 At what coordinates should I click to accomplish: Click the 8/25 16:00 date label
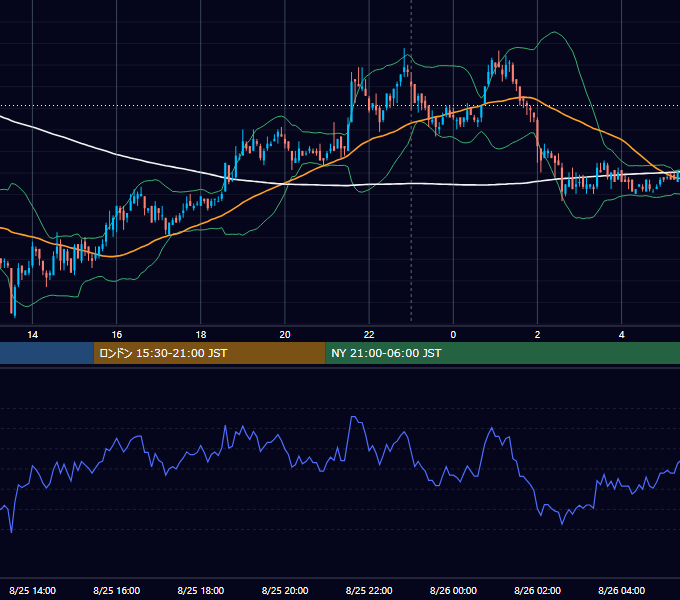(117, 590)
